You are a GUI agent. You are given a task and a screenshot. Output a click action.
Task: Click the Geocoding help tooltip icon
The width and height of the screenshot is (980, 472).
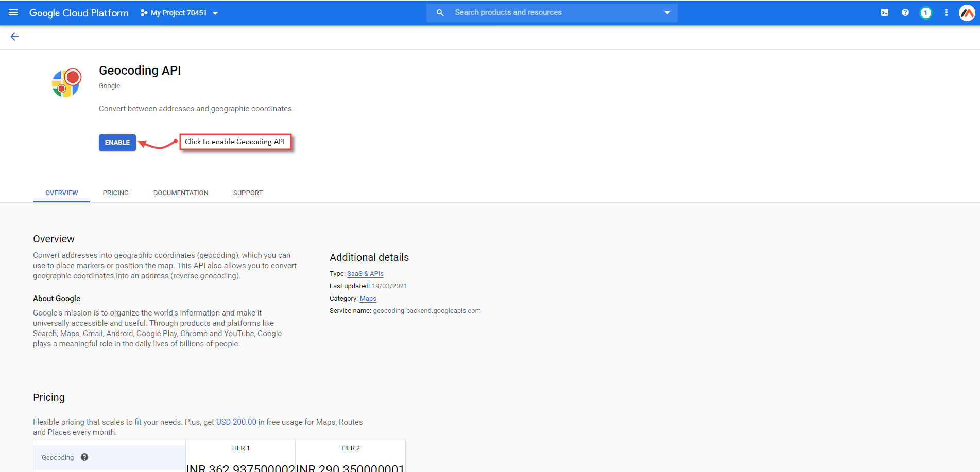(x=84, y=457)
